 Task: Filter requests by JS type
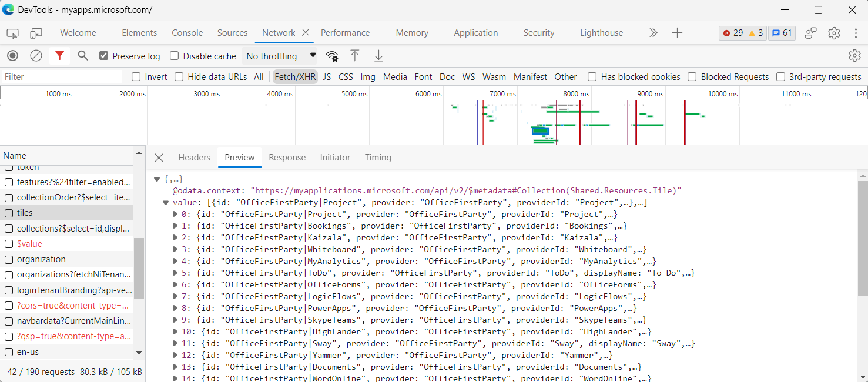pos(327,77)
